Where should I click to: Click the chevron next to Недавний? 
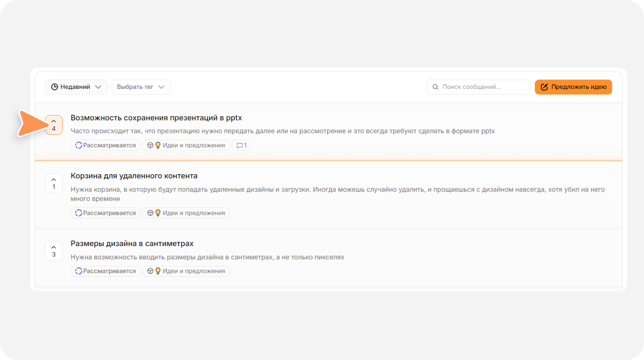pyautogui.click(x=98, y=87)
